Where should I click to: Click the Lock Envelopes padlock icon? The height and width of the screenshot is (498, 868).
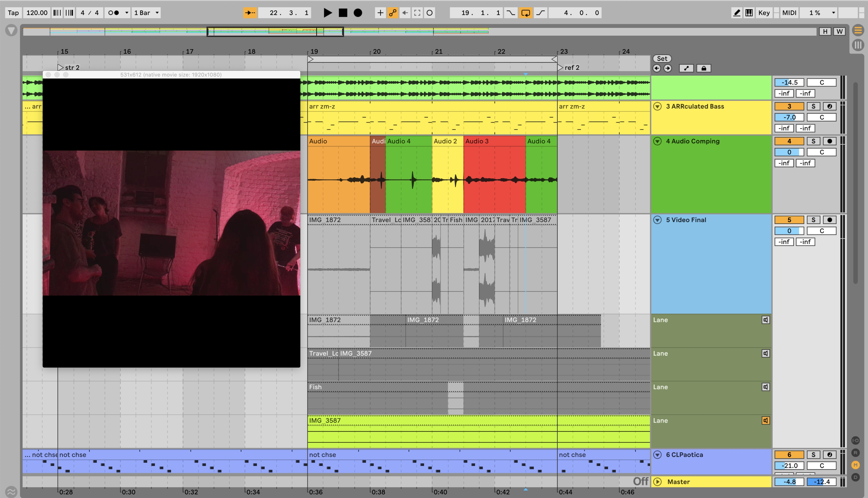(x=704, y=68)
